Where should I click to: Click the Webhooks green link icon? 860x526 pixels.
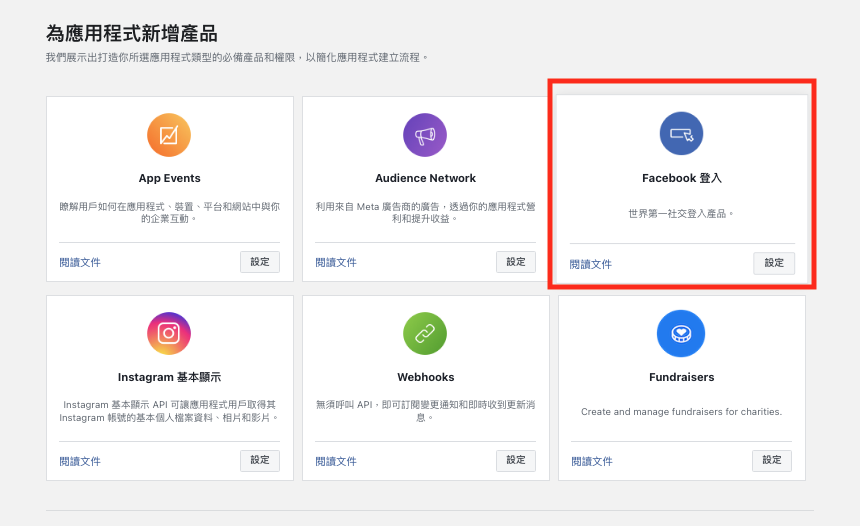coord(425,333)
